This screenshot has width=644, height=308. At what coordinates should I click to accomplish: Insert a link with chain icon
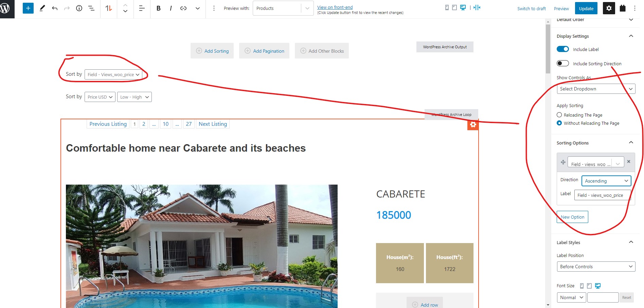pyautogui.click(x=183, y=8)
